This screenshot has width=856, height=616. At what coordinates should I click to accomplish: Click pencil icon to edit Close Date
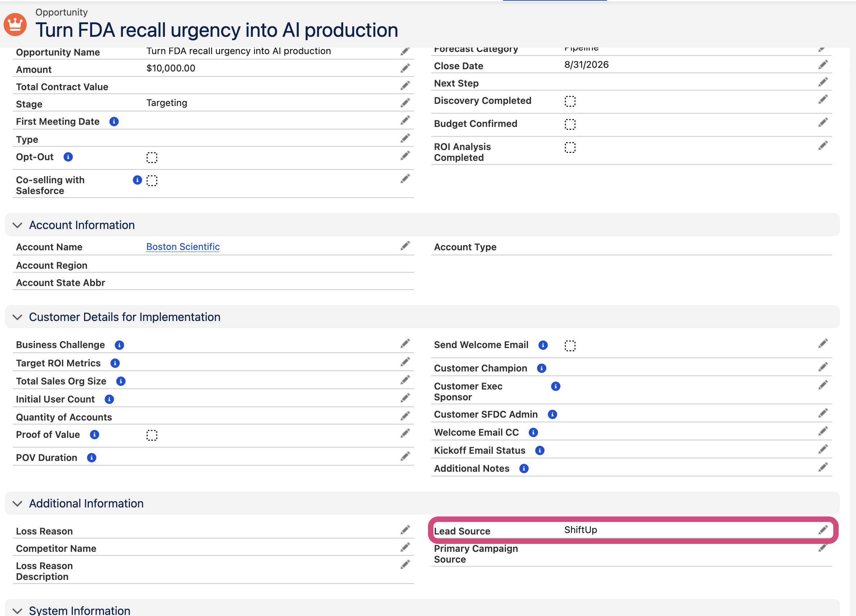(x=823, y=65)
